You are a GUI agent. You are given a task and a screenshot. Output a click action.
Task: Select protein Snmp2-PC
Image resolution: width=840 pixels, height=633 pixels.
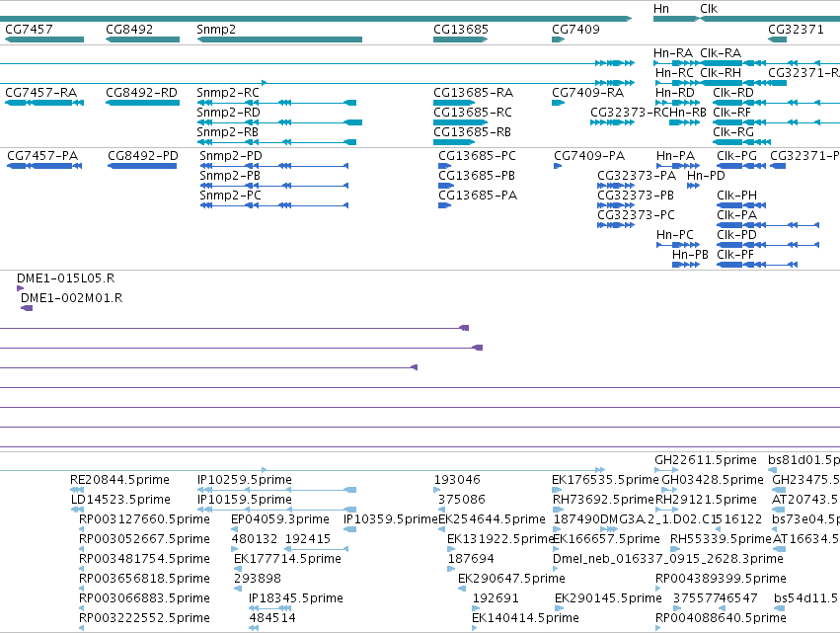point(230,196)
